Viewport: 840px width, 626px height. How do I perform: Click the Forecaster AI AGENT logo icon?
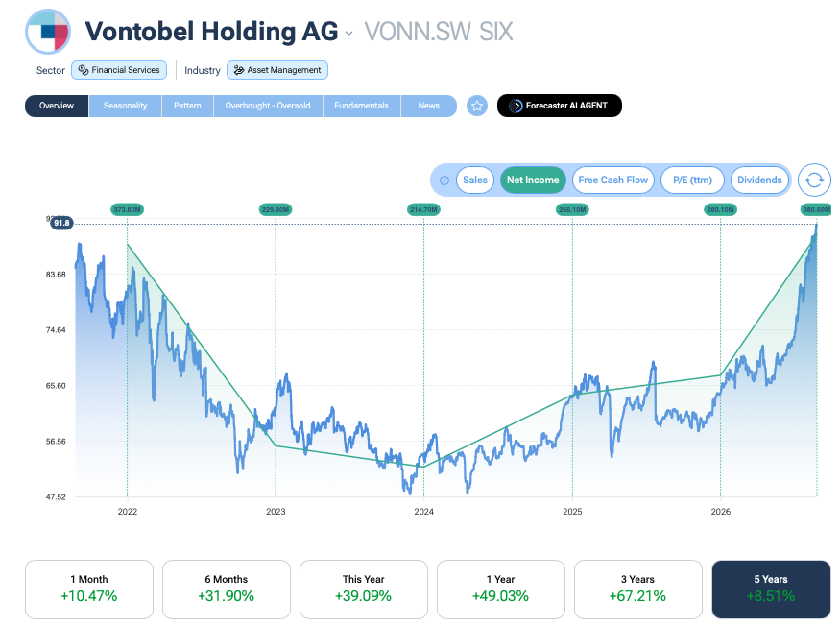pyautogui.click(x=515, y=106)
